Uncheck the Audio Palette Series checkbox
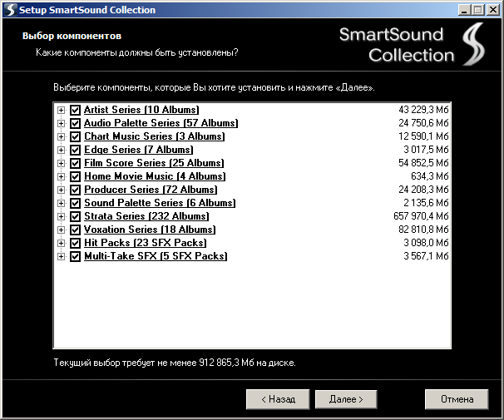This screenshot has height=420, width=504. coord(75,123)
